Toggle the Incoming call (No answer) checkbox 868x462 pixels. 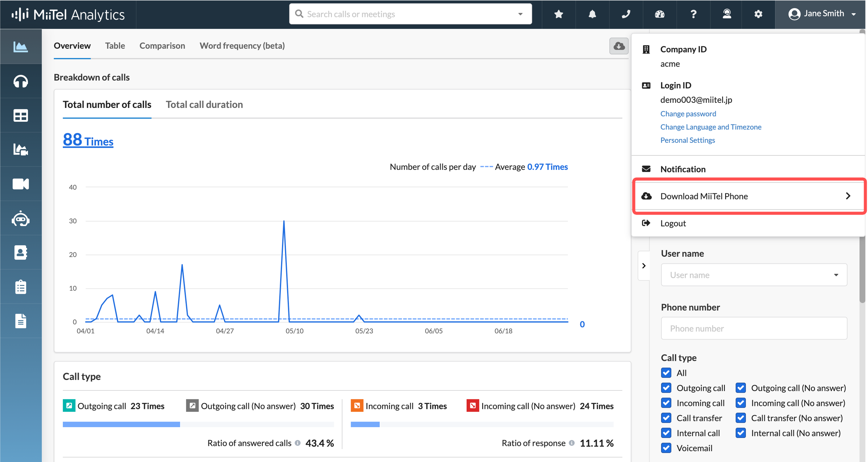(x=740, y=403)
